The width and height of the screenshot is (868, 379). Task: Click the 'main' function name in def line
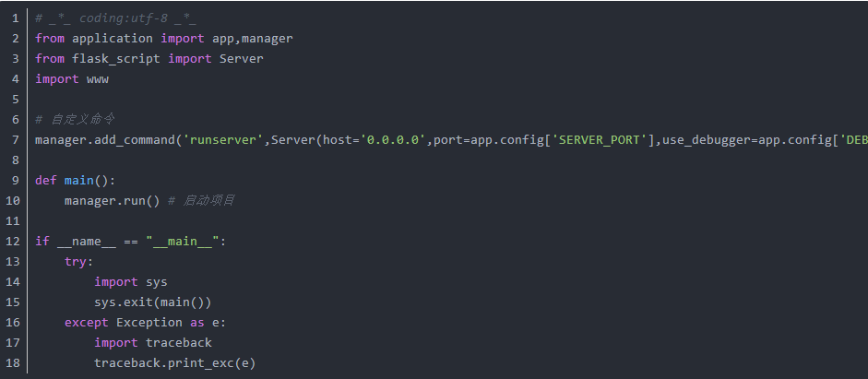[x=79, y=180]
